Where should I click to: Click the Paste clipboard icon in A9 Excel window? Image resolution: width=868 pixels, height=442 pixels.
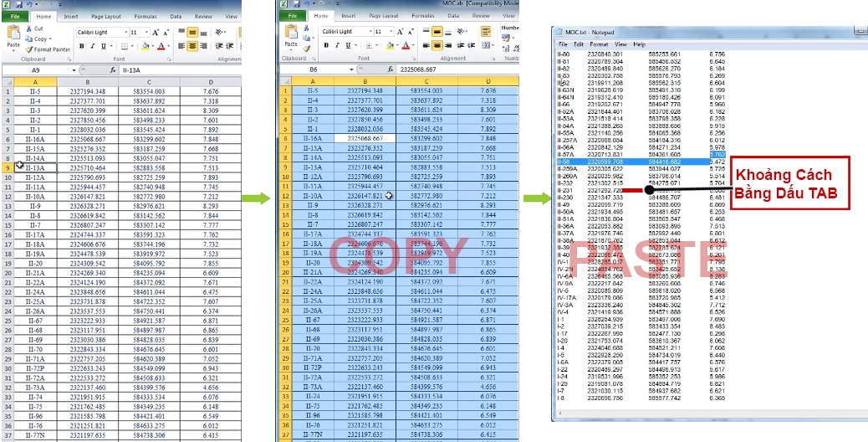pyautogui.click(x=14, y=32)
